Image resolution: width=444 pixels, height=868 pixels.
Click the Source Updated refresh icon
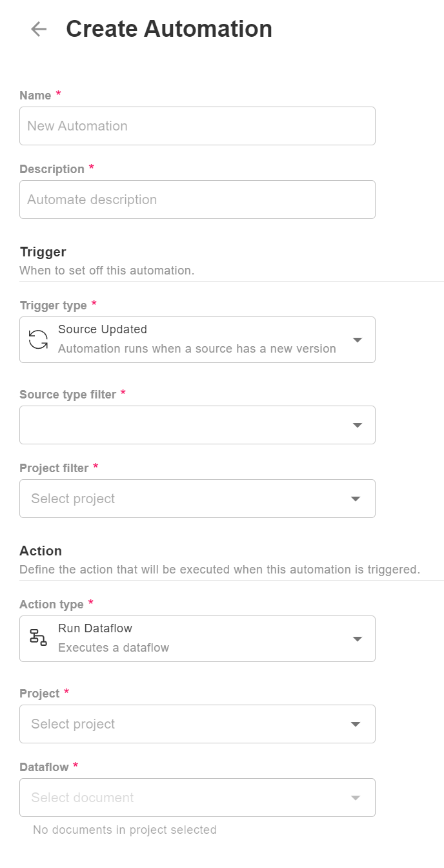37,338
